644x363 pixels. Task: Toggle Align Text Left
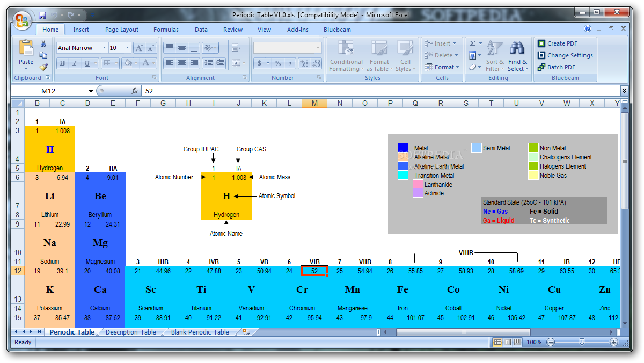coord(169,63)
